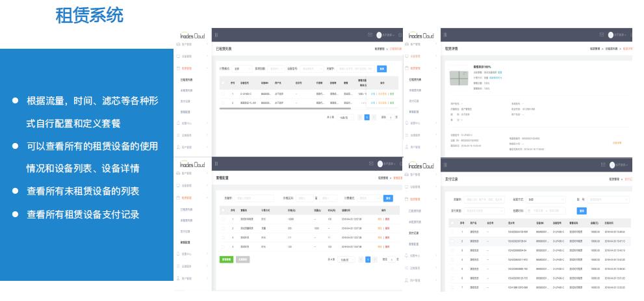Image resolution: width=644 pixels, height=301 pixels.
Task: Check select-all checkbox in 已租赁列表 table header
Action: 224,83
